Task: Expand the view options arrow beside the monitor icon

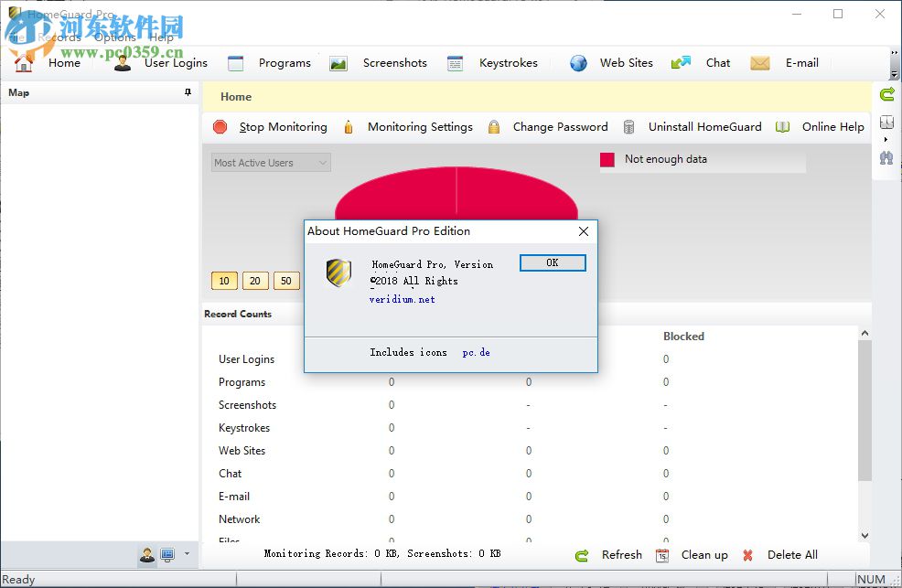Action: point(187,554)
